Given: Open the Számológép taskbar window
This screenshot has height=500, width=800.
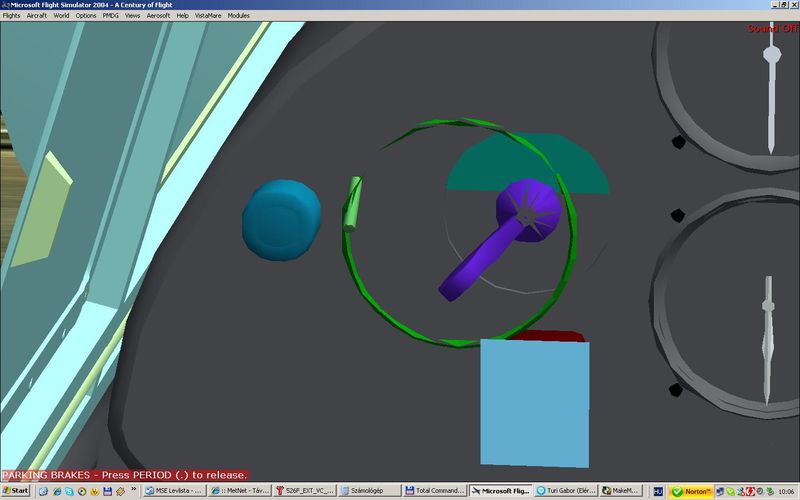Looking at the screenshot, I should [x=370, y=491].
